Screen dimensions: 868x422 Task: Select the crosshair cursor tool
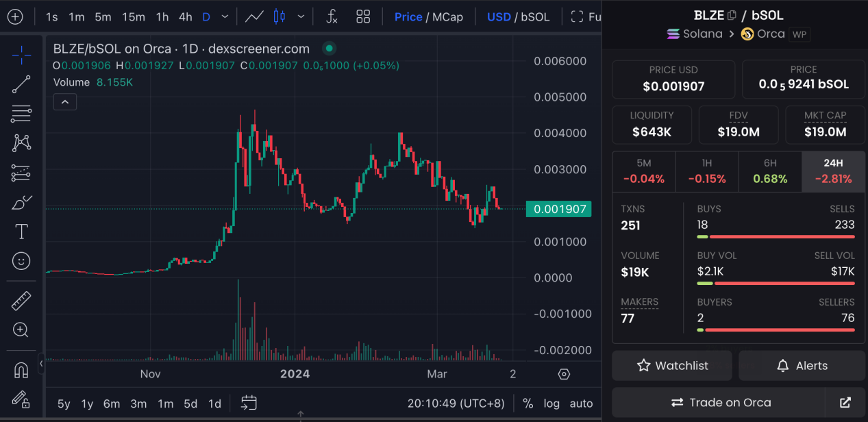click(21, 55)
